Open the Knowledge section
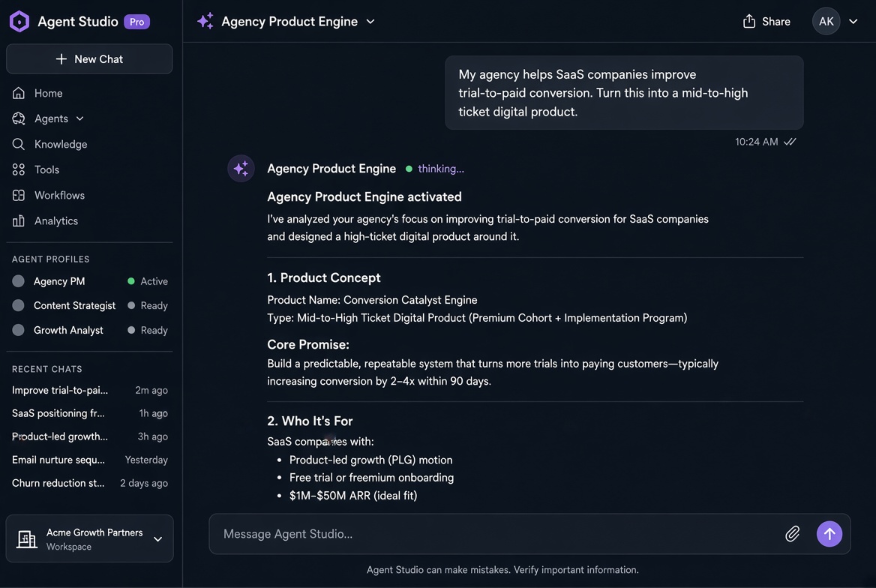The width and height of the screenshot is (876, 588). click(x=61, y=144)
